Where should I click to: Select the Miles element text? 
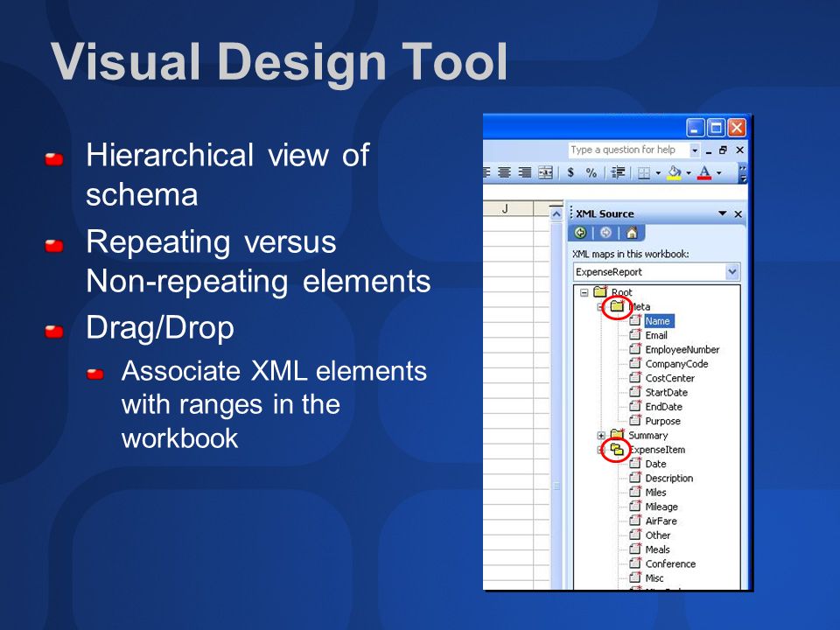pyautogui.click(x=655, y=493)
